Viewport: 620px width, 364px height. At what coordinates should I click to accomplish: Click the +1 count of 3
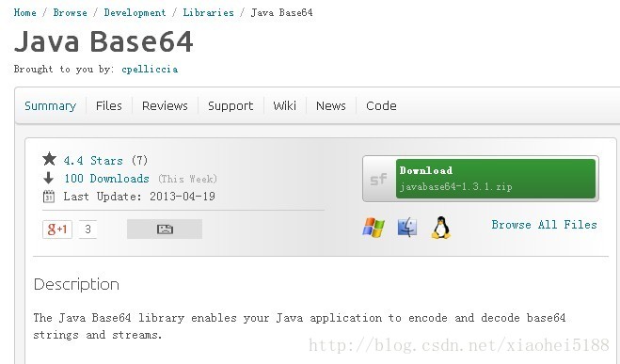87,229
